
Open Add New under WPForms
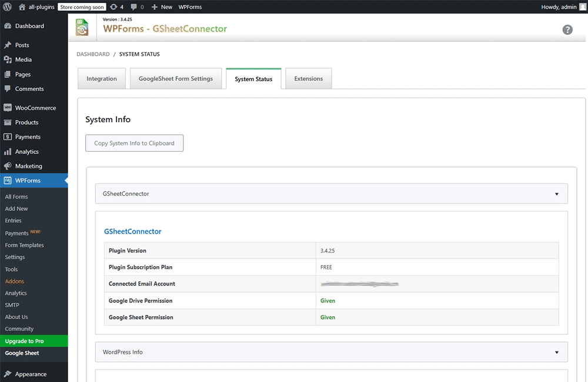pyautogui.click(x=16, y=209)
